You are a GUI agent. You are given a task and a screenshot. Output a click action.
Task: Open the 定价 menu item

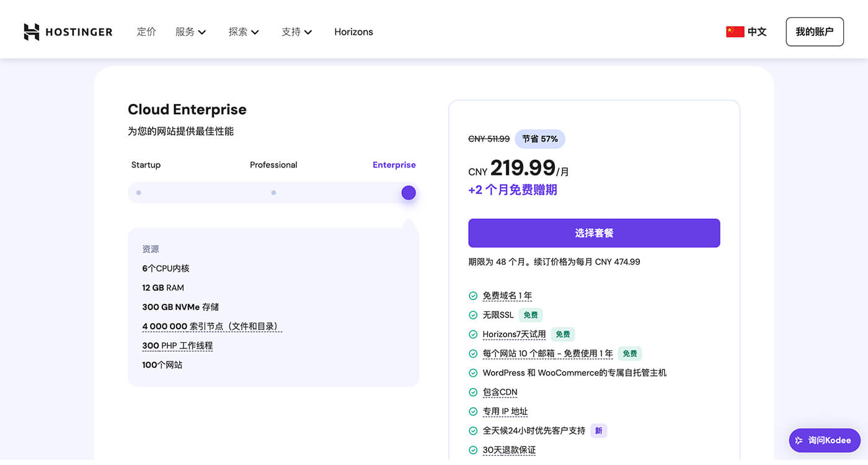pos(146,32)
